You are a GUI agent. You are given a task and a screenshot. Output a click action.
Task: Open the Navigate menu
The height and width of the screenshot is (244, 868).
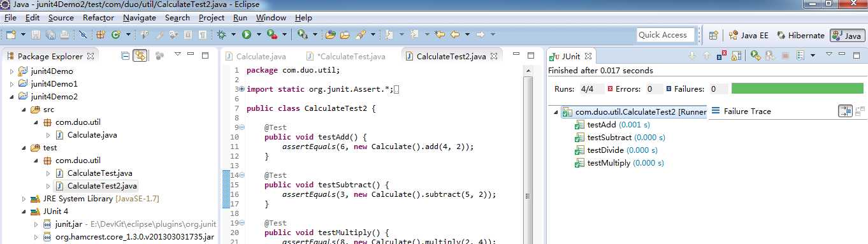pos(139,18)
